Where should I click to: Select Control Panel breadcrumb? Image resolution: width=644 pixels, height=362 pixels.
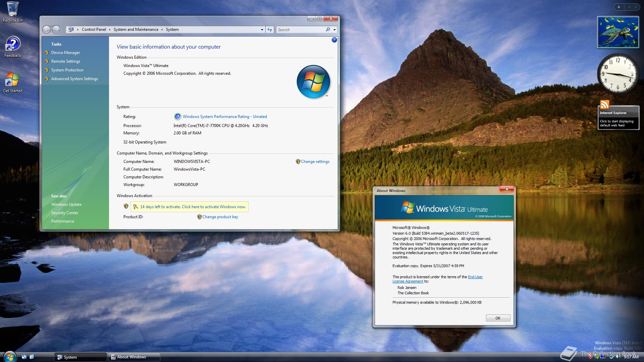click(x=94, y=29)
